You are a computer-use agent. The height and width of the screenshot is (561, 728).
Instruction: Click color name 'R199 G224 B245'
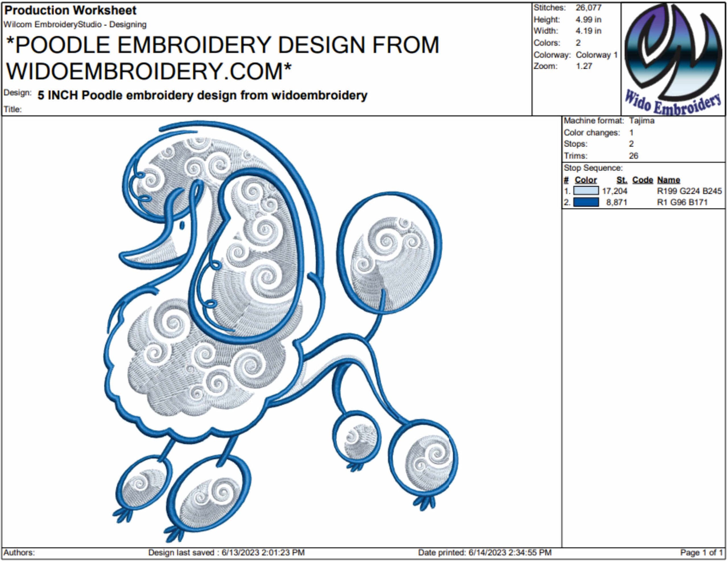click(689, 191)
